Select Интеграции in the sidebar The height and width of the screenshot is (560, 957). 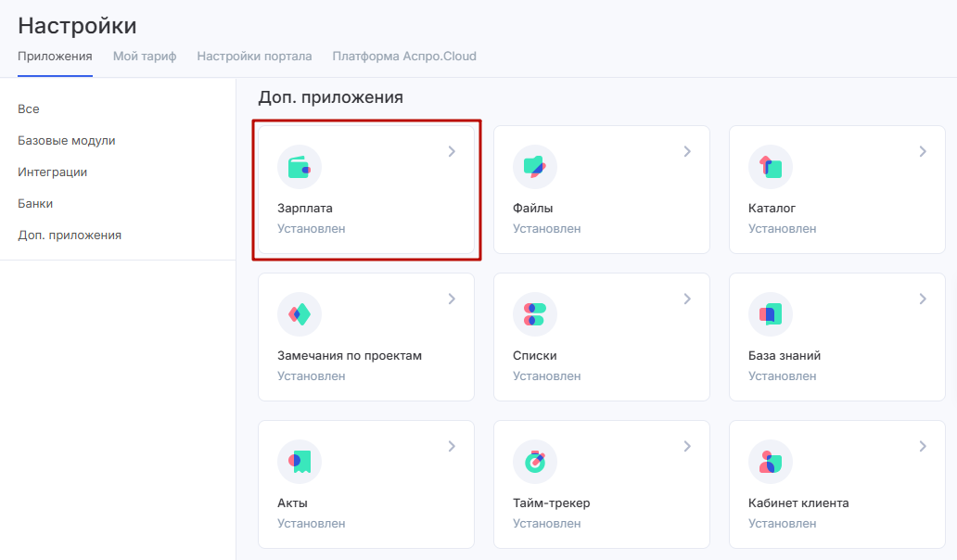pyautogui.click(x=53, y=172)
